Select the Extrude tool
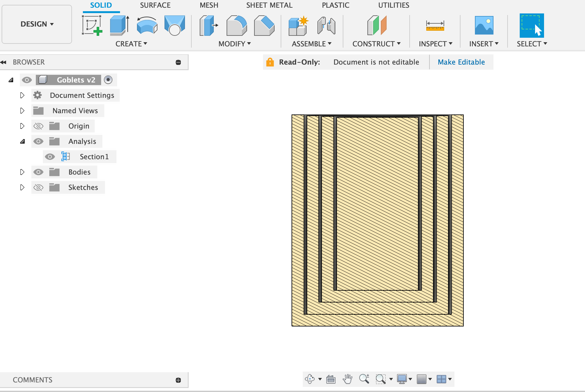Image resolution: width=585 pixels, height=392 pixels. coord(118,26)
